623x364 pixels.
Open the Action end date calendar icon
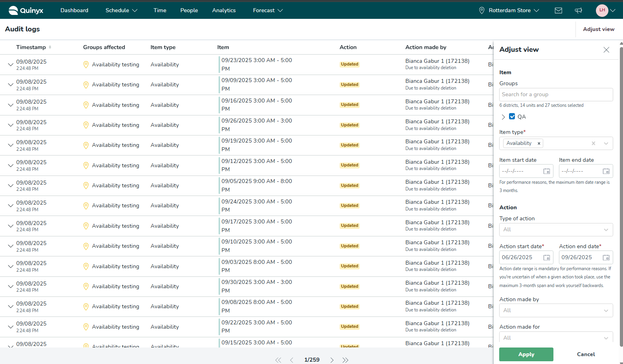tap(606, 258)
